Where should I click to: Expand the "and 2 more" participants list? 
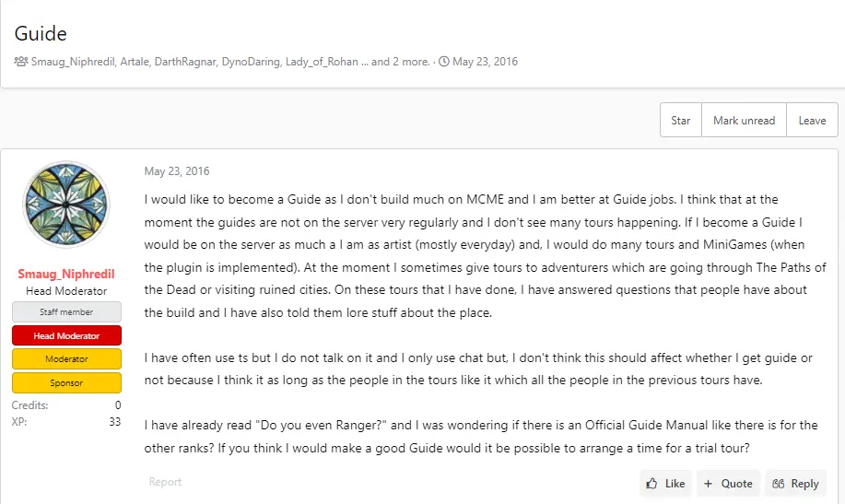[401, 62]
